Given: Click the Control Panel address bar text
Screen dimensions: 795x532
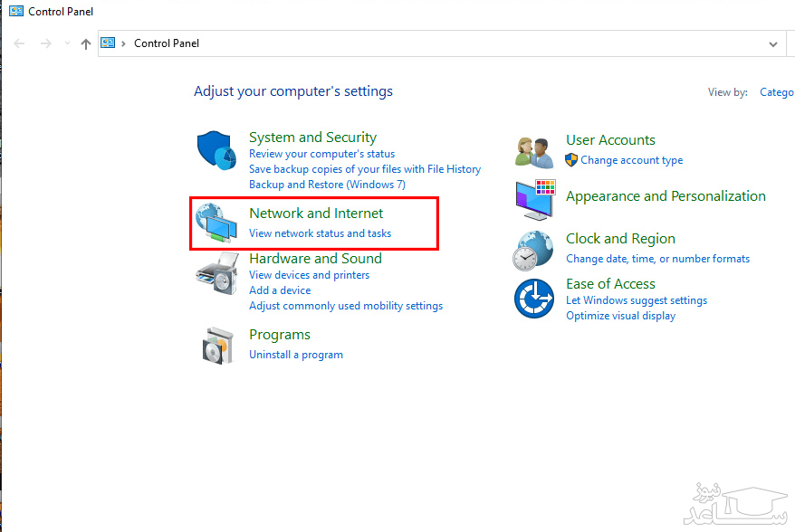Looking at the screenshot, I should (167, 43).
